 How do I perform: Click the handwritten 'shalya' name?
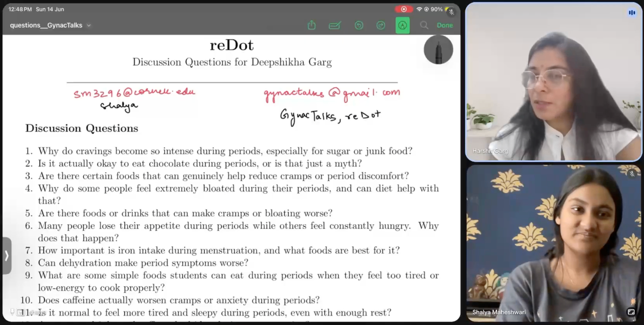(x=119, y=106)
